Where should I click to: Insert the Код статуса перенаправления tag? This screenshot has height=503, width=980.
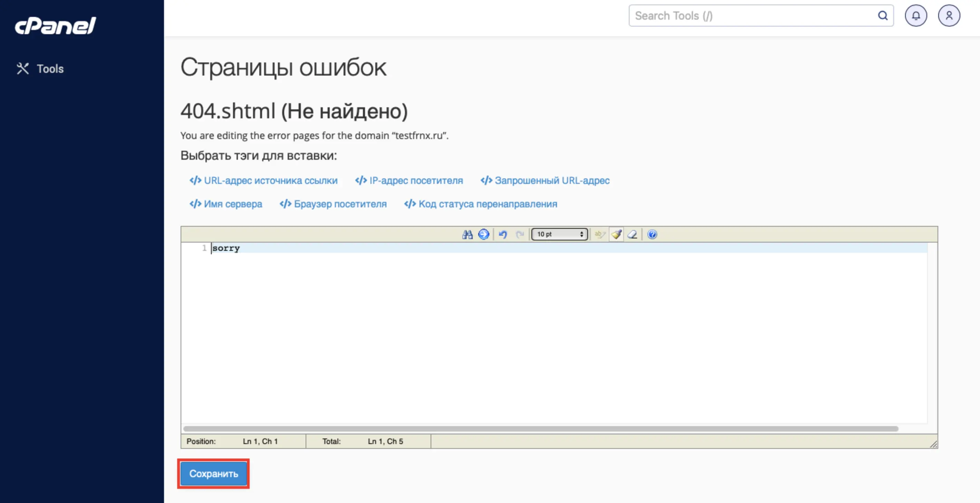coord(480,204)
